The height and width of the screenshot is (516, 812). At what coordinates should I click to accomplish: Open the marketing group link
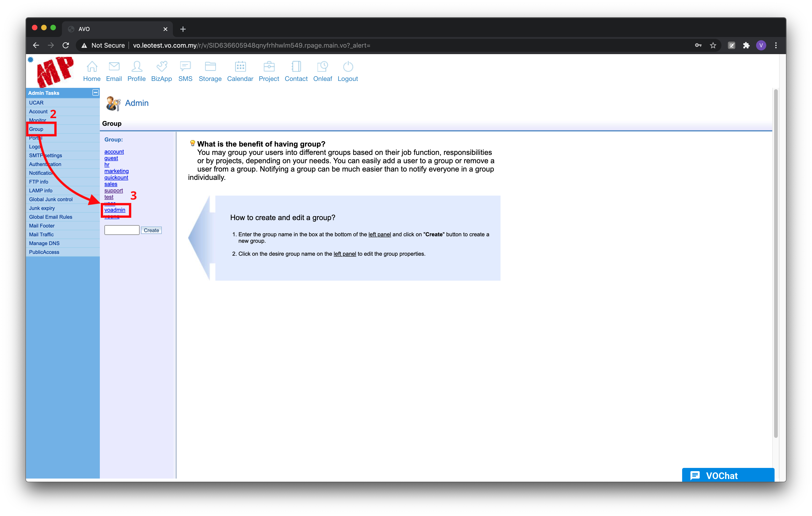click(x=116, y=171)
